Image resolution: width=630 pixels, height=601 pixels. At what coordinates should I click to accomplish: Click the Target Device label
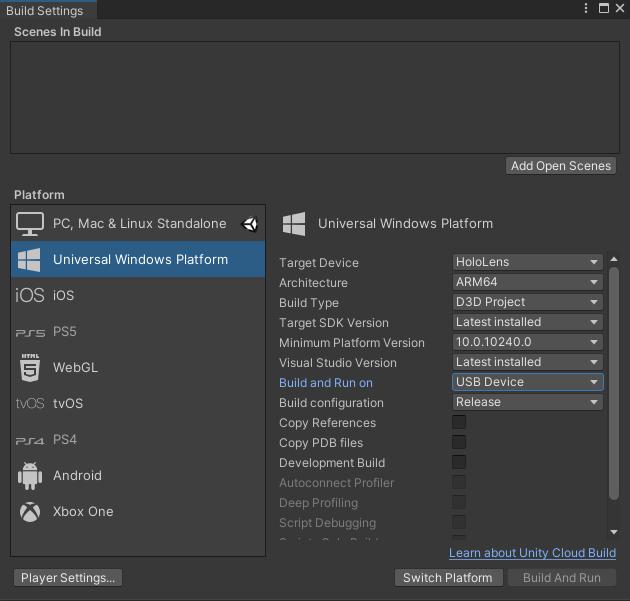[x=319, y=263]
